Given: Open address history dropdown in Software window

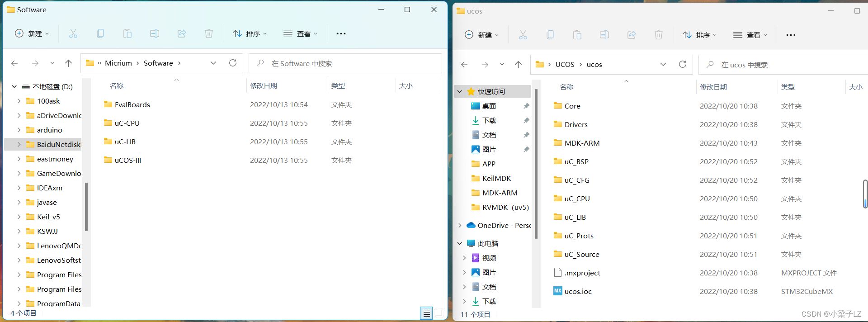Looking at the screenshot, I should [x=213, y=63].
